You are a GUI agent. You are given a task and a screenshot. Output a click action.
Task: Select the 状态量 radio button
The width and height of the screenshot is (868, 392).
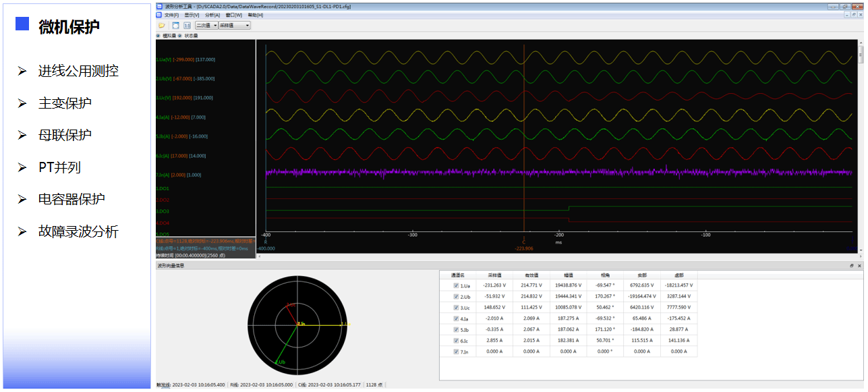181,35
